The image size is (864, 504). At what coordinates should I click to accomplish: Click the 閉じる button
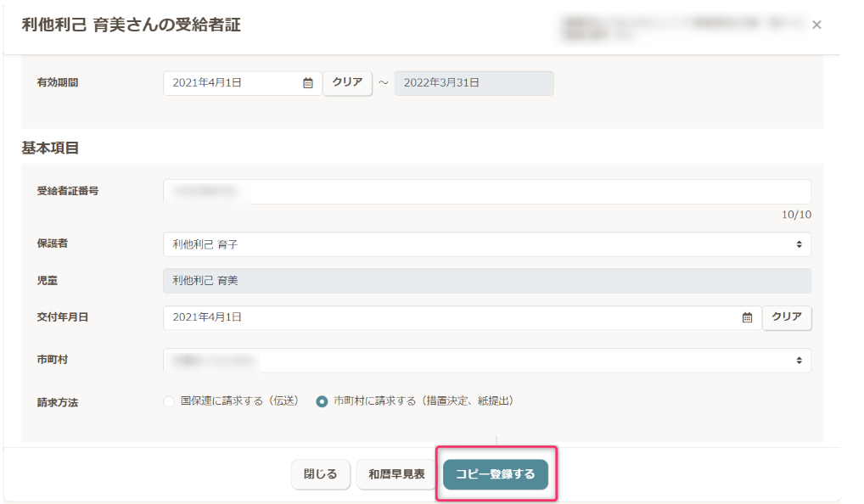(320, 474)
